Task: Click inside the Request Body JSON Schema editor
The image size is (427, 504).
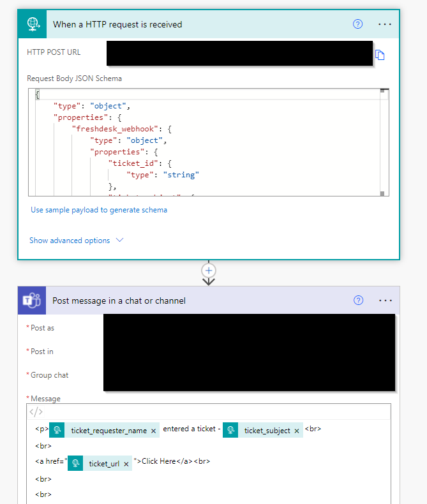Action: click(x=209, y=142)
